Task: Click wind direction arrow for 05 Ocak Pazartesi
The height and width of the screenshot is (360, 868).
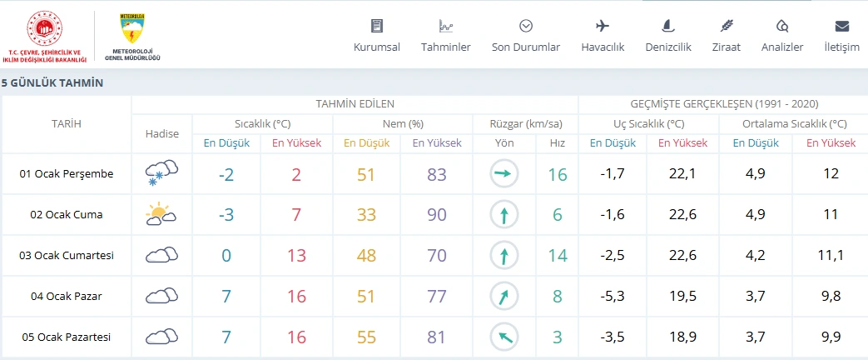Action: click(x=503, y=337)
